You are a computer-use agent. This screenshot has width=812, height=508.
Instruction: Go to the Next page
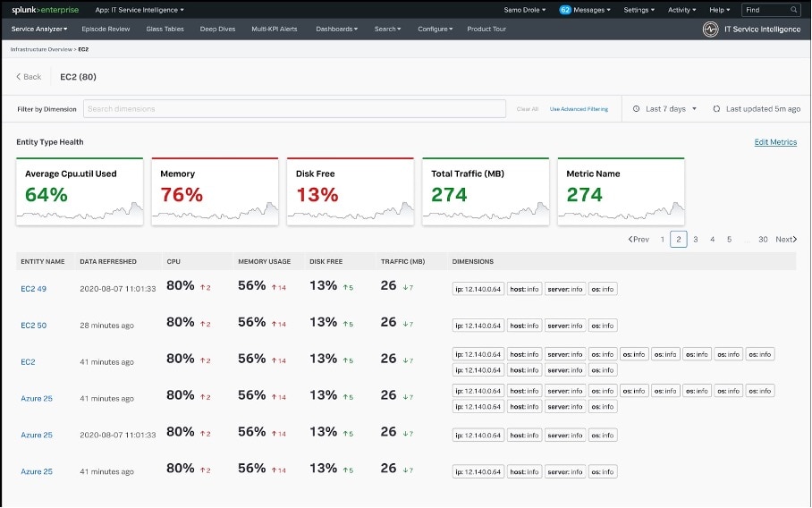[x=786, y=239]
